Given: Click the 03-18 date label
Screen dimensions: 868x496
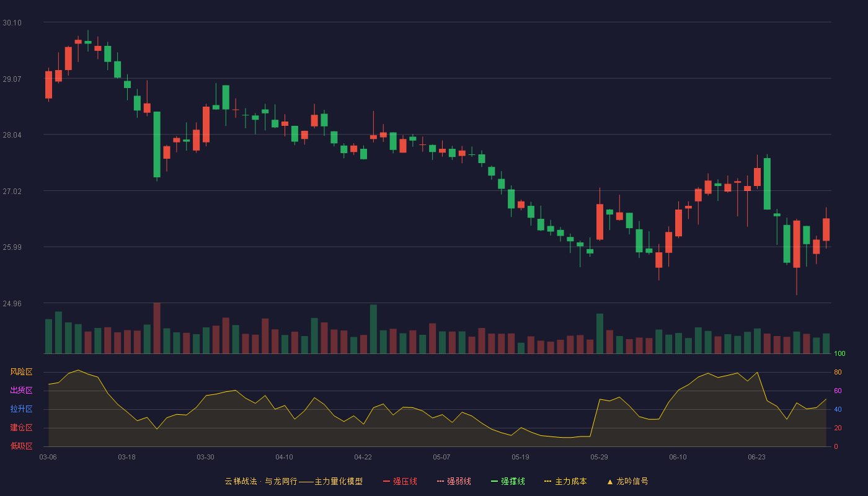Looking at the screenshot, I should click(126, 457).
